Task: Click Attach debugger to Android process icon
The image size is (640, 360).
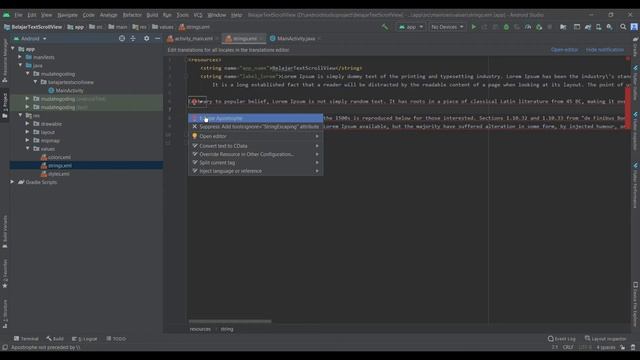Action: [x=539, y=27]
